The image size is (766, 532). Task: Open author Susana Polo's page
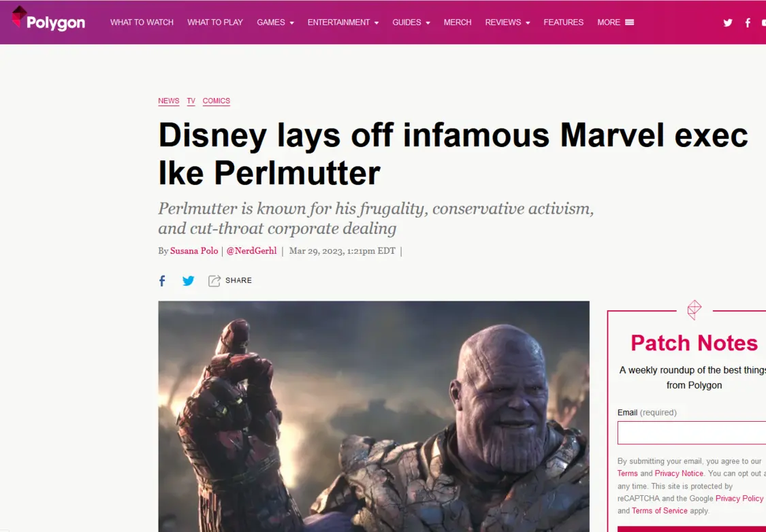(194, 251)
